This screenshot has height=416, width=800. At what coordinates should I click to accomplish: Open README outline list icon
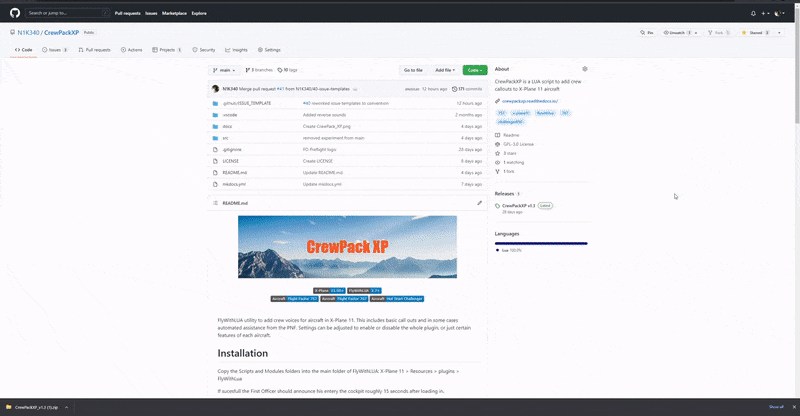(x=215, y=203)
